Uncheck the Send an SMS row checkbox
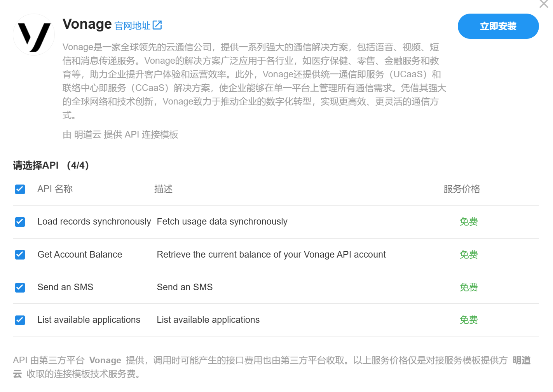Viewport: 553px width, 392px height. click(20, 287)
